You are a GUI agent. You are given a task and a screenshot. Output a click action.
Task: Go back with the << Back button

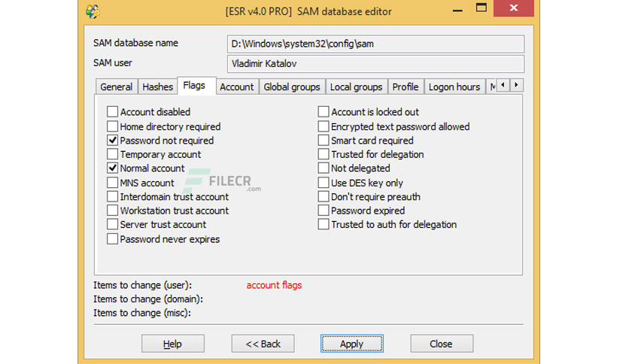point(263,344)
